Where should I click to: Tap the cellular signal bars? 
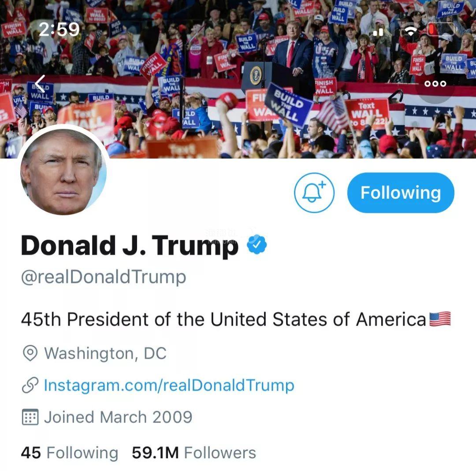coord(378,32)
